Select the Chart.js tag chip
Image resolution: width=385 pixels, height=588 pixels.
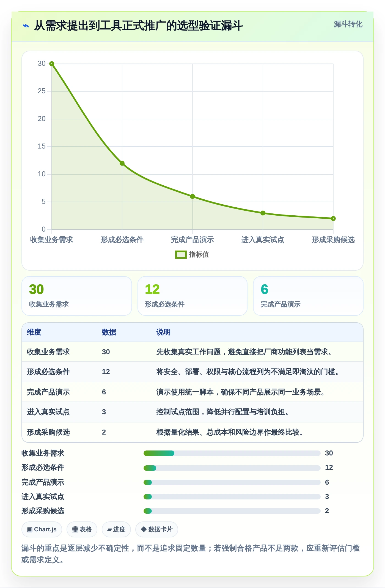point(42,529)
